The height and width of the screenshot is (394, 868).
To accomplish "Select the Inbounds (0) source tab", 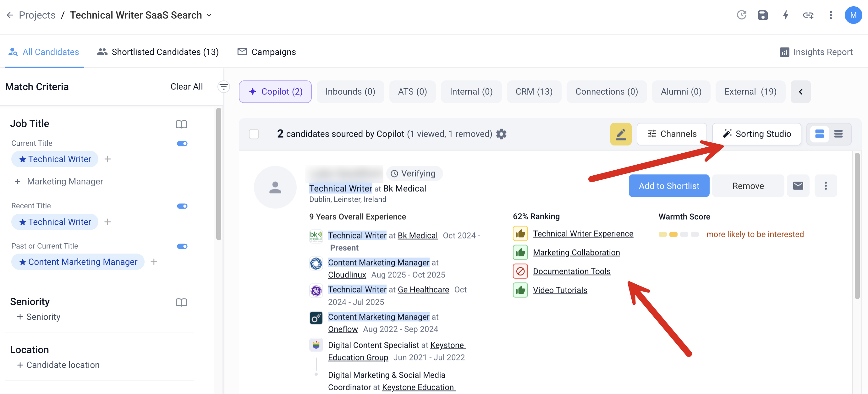I will 350,92.
